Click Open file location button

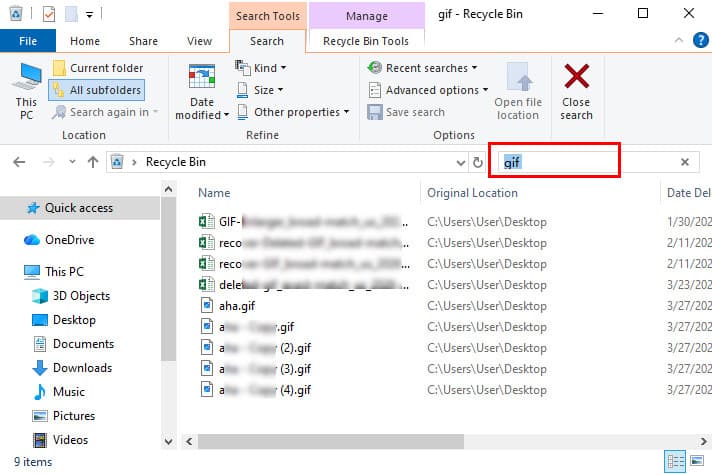click(518, 91)
